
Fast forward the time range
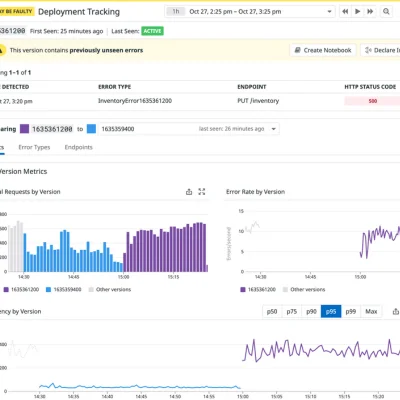[x=370, y=12]
